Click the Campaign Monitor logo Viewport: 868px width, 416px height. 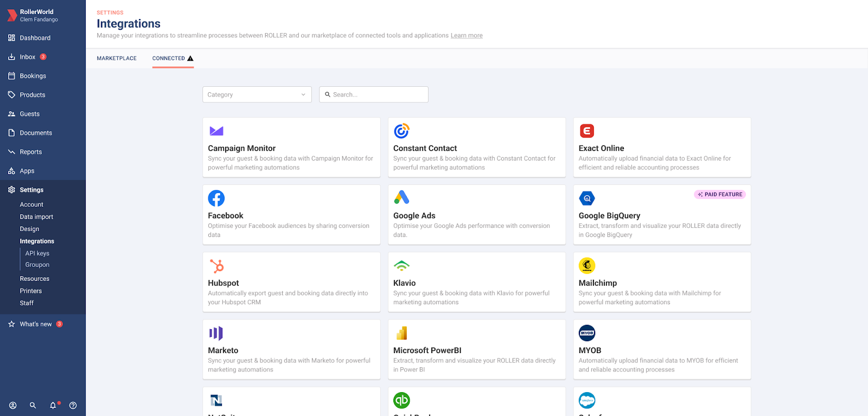coord(216,131)
